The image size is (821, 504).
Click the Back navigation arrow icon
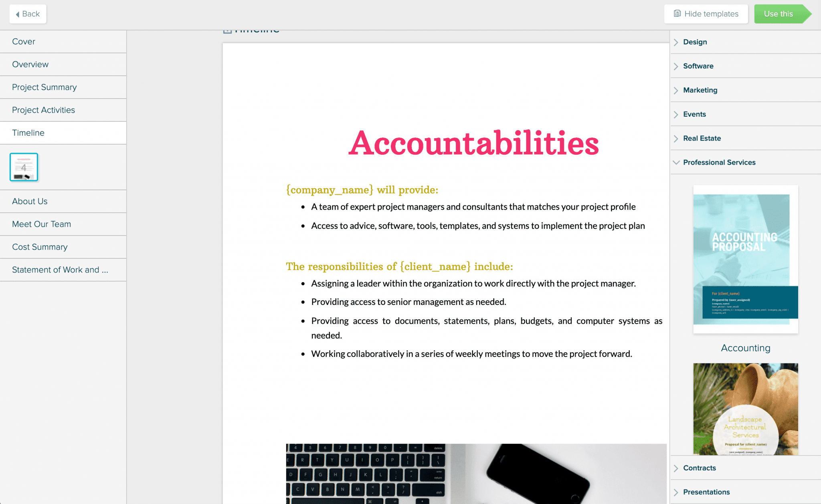18,13
